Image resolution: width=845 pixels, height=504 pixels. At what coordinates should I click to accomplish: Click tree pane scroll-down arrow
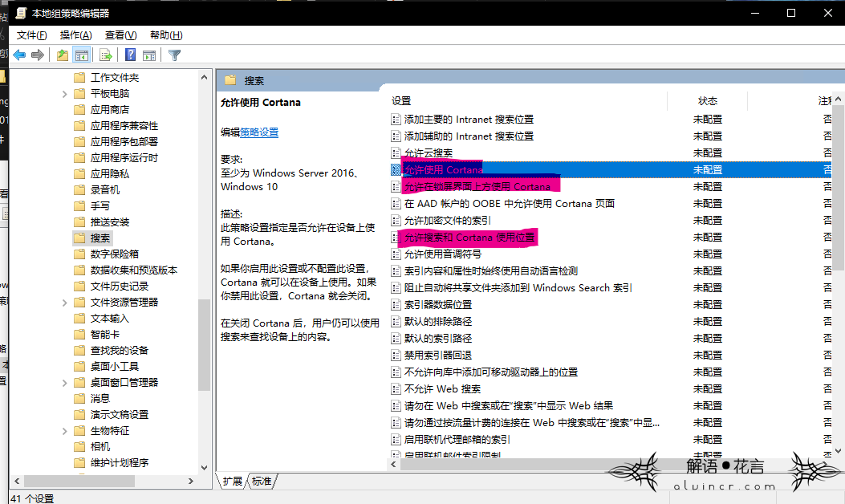(x=204, y=468)
